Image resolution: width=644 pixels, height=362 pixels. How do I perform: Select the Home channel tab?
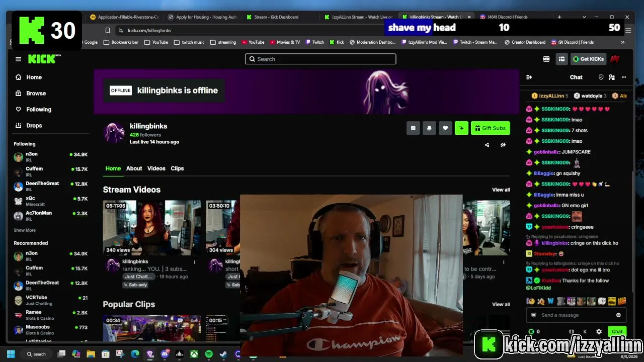(113, 168)
